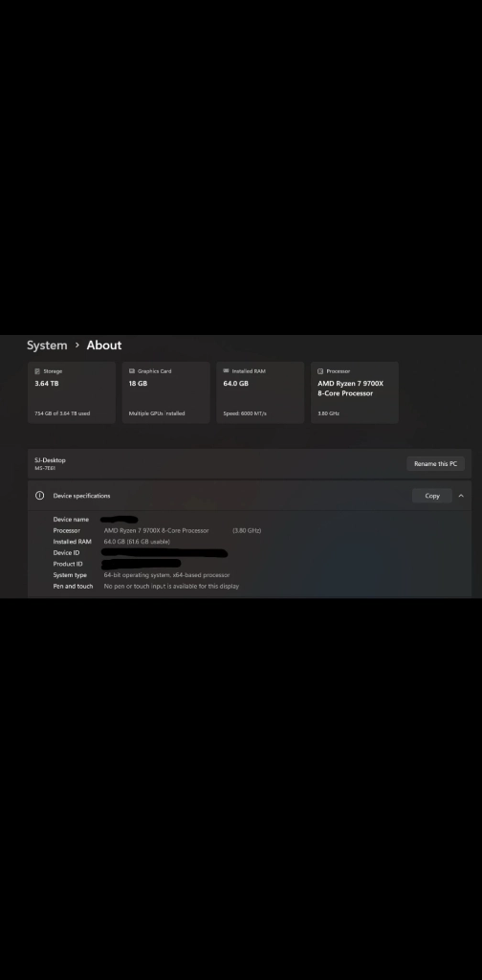Copy the device specifications
The image size is (482, 980).
(432, 496)
